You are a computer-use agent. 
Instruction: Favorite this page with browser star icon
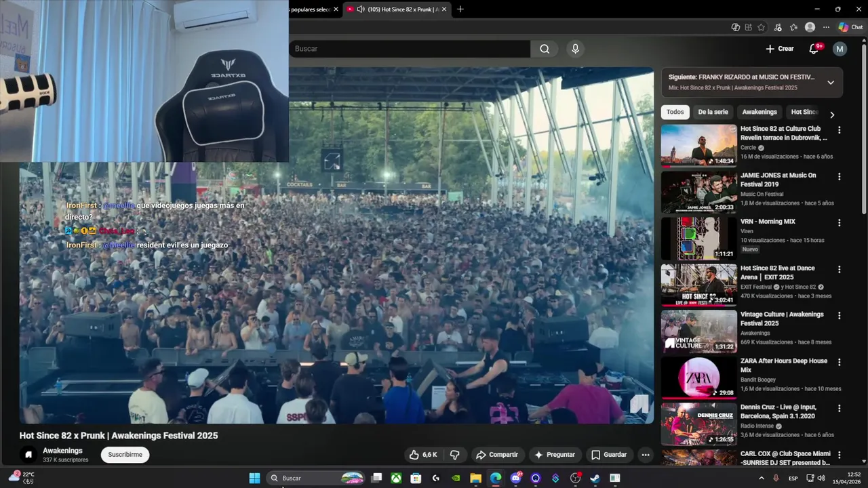[x=762, y=27]
